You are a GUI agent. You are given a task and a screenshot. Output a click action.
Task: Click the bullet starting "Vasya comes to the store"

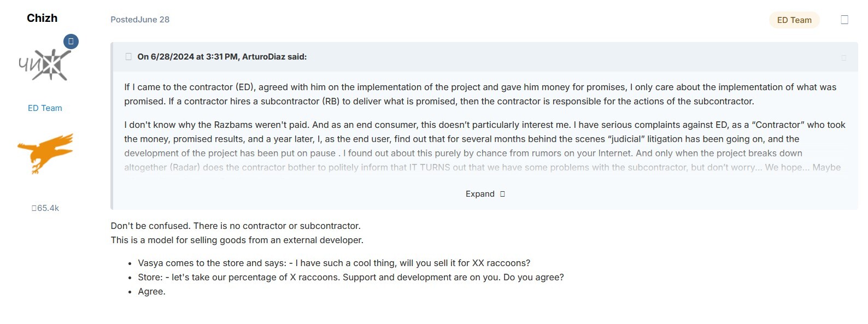[334, 263]
